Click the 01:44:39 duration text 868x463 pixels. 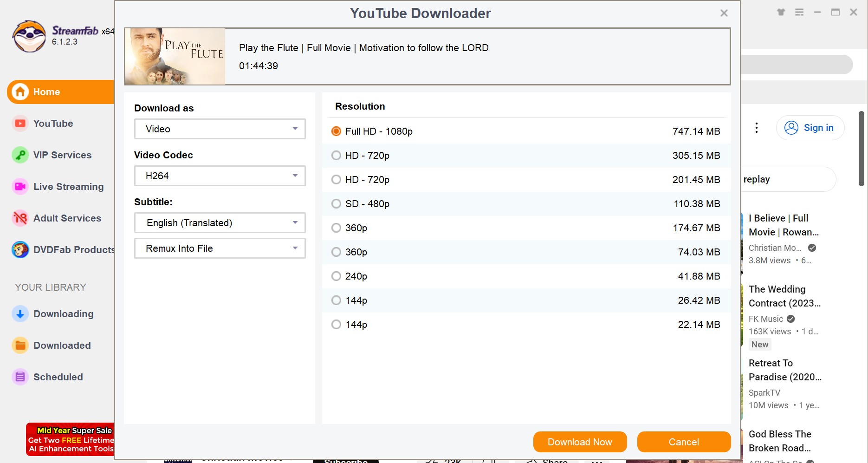[x=259, y=66]
